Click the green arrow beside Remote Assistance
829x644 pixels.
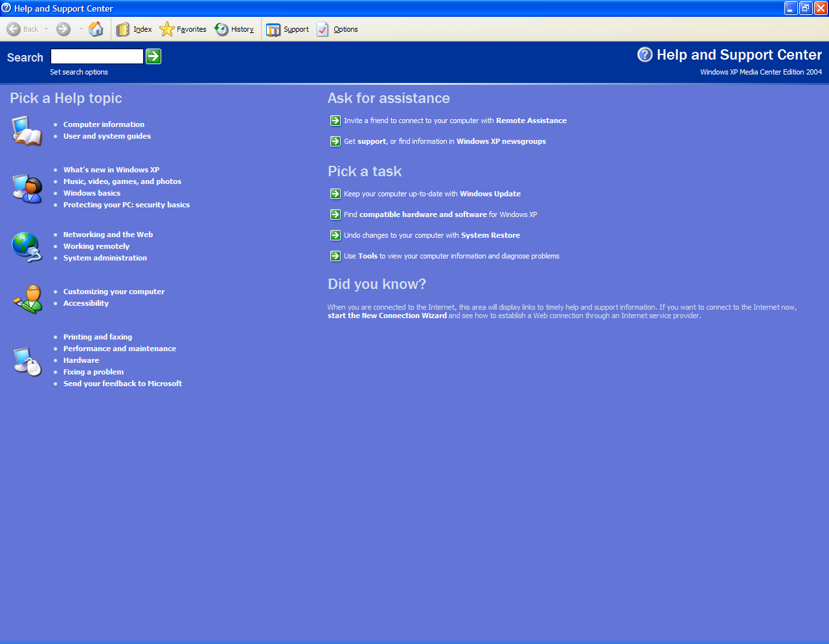335,121
